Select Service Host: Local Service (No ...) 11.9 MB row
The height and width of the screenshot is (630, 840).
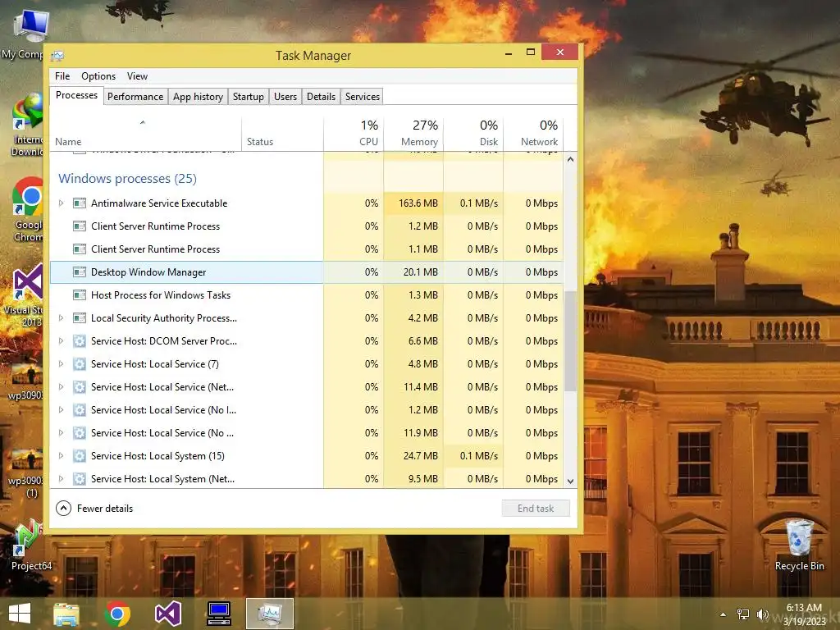click(307, 433)
